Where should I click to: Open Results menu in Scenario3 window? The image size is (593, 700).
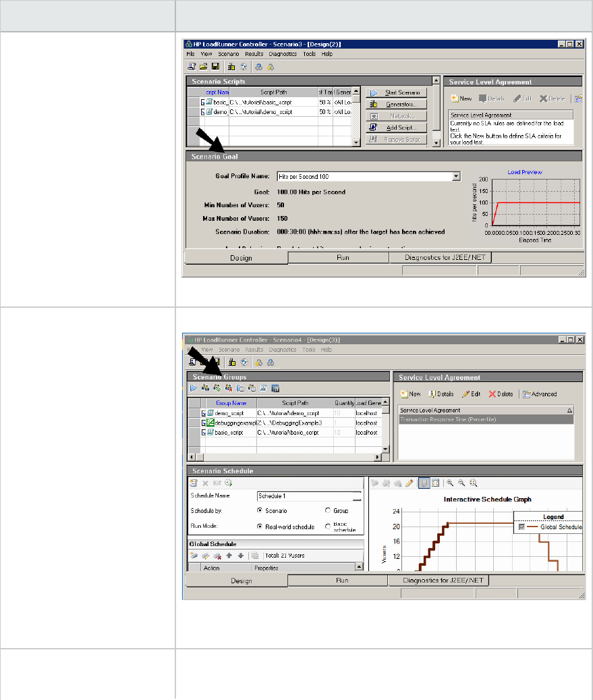pos(254,54)
